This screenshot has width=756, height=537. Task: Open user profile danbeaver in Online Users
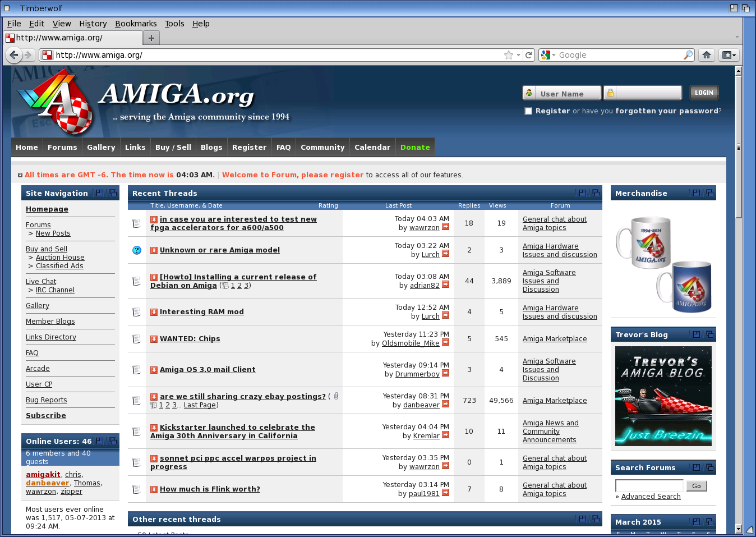(48, 483)
